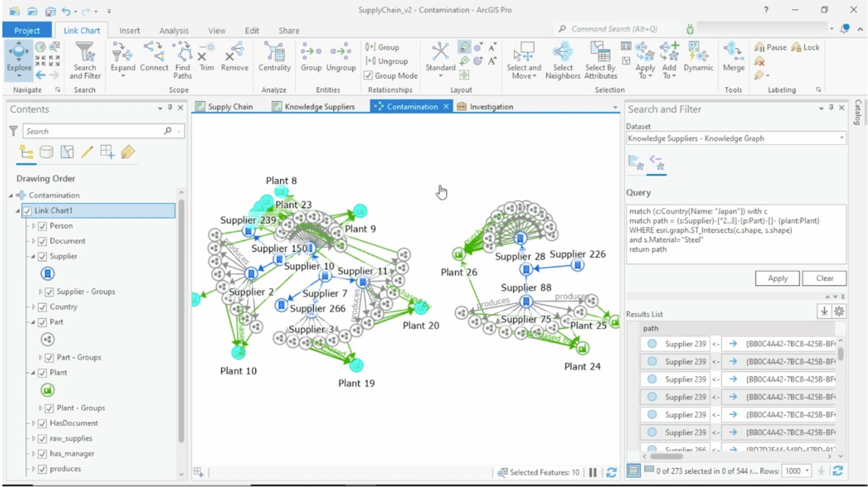Switch to List By Data Source view

pyautogui.click(x=46, y=152)
